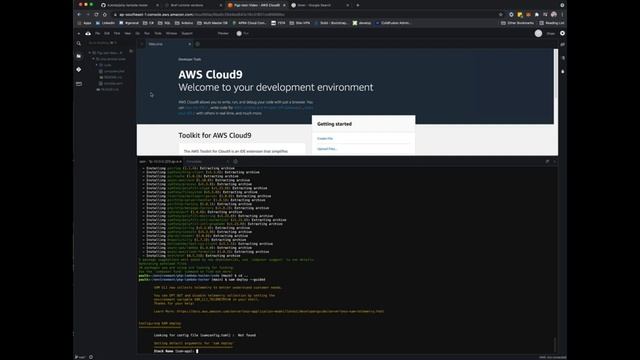Open the Go menu
Screen dimensions: 640x360
(138, 33)
